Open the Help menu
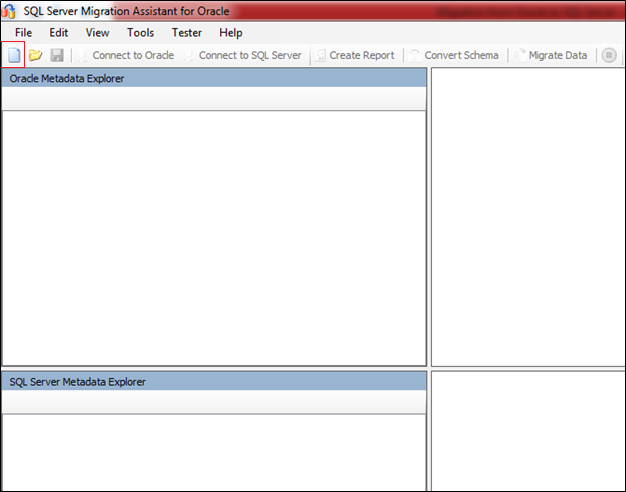626x492 pixels. click(231, 32)
